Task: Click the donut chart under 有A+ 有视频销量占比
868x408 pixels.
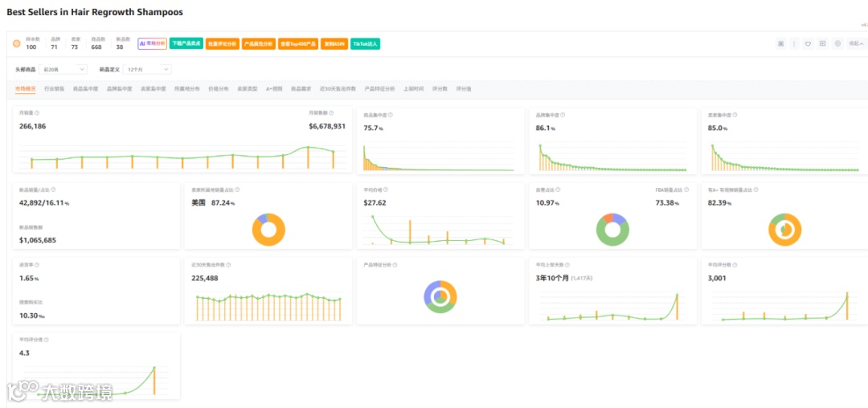Action: click(784, 230)
